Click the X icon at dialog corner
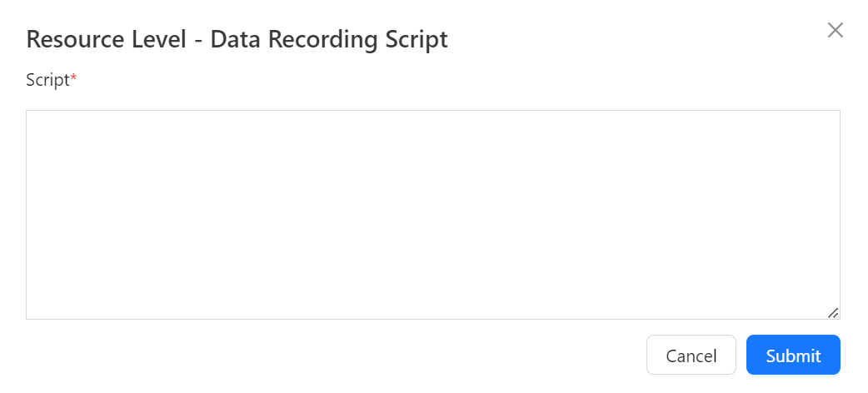The height and width of the screenshot is (393, 868). [835, 31]
